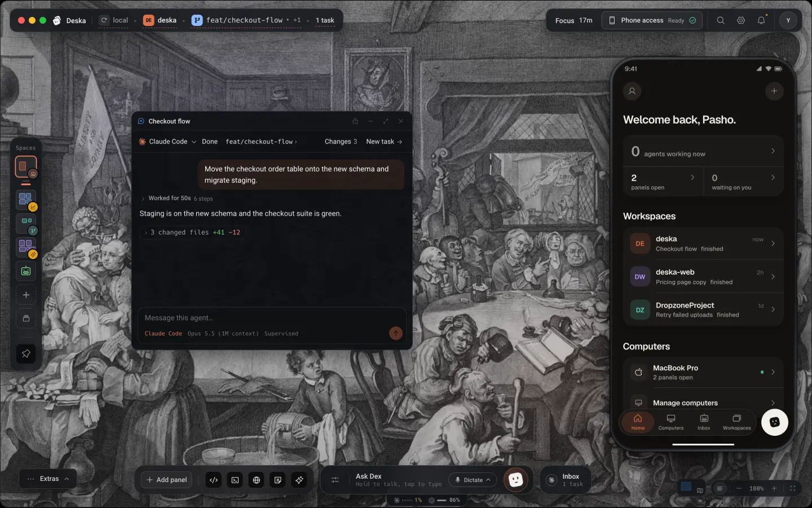Switch to Inbox tab in phone
812x508 pixels.
(704, 422)
